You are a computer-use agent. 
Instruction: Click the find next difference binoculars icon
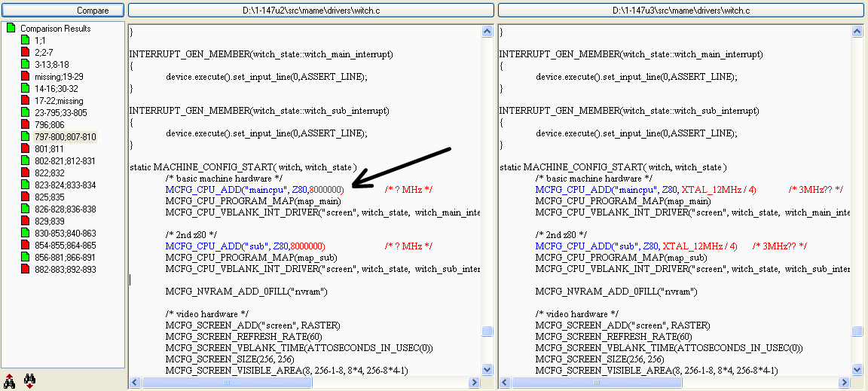click(29, 380)
